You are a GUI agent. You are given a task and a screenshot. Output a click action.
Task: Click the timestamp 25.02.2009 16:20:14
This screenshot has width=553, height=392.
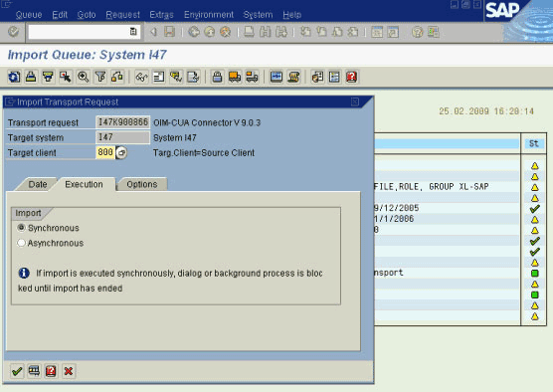486,111
